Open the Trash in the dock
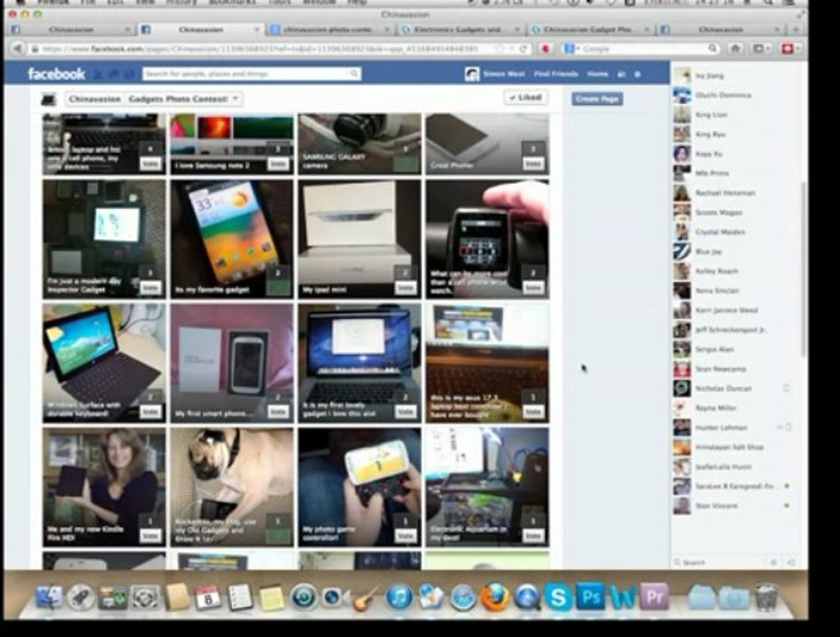840x637 pixels. [x=766, y=597]
